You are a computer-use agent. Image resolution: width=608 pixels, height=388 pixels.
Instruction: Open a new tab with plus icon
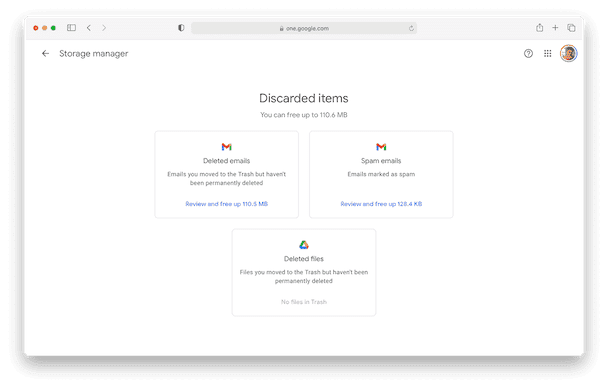[555, 28]
